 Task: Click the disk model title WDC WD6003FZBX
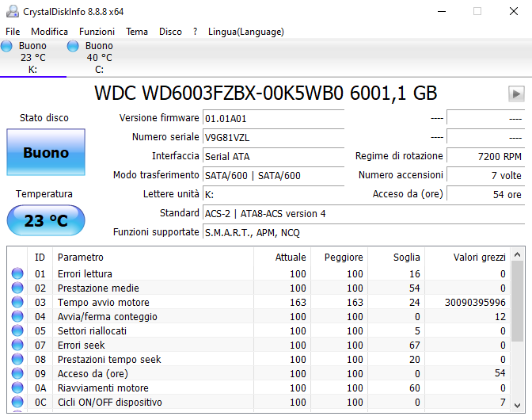[266, 93]
